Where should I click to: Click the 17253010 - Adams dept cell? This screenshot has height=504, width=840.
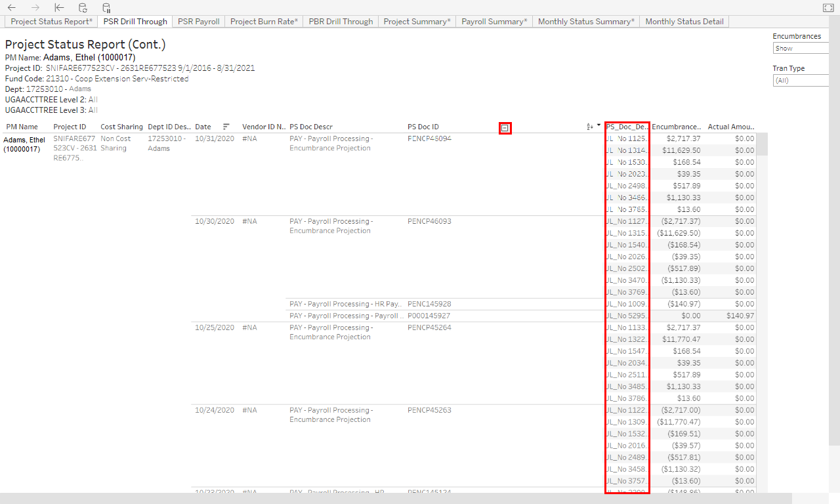click(167, 144)
